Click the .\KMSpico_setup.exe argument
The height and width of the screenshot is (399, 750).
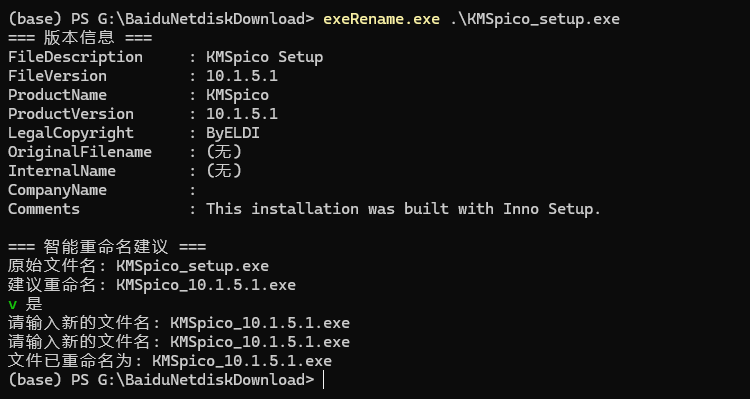tap(534, 19)
